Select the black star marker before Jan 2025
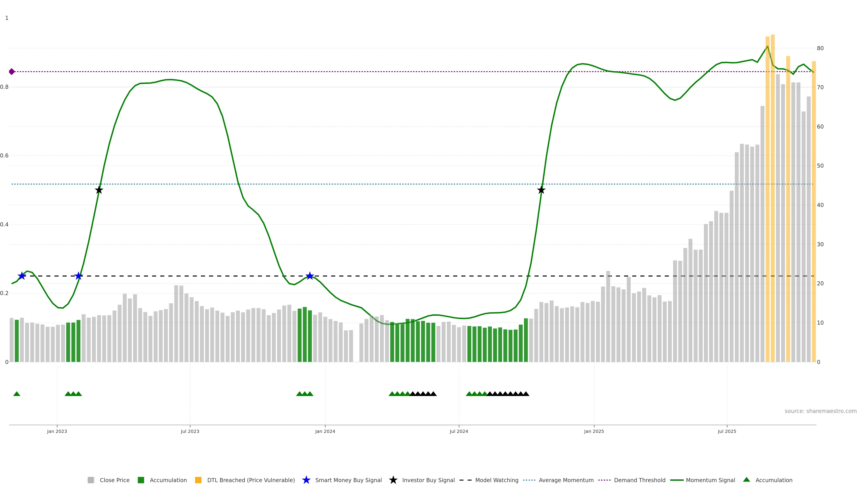This screenshot has width=868, height=488. (x=541, y=190)
